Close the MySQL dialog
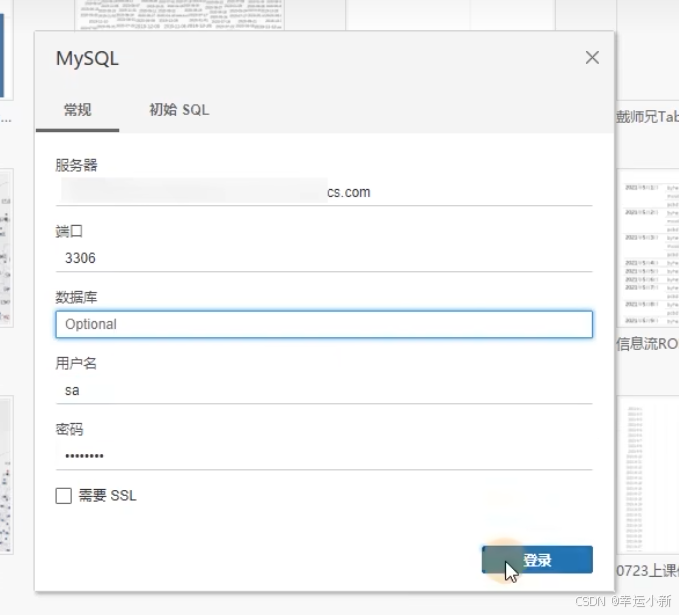679x615 pixels. 592,58
